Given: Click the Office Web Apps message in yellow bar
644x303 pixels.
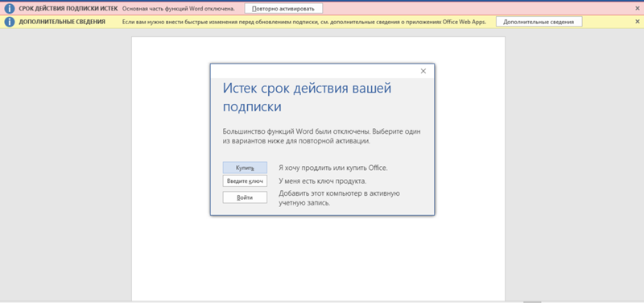Looking at the screenshot, I should click(x=304, y=22).
